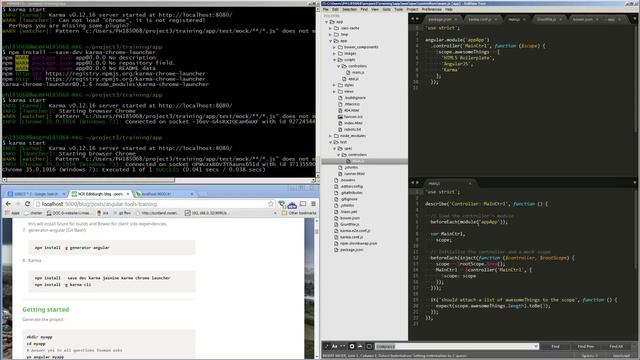Screen dimensions: 640x360
Task: Click Chrome's reload page icon
Action: coord(27,204)
